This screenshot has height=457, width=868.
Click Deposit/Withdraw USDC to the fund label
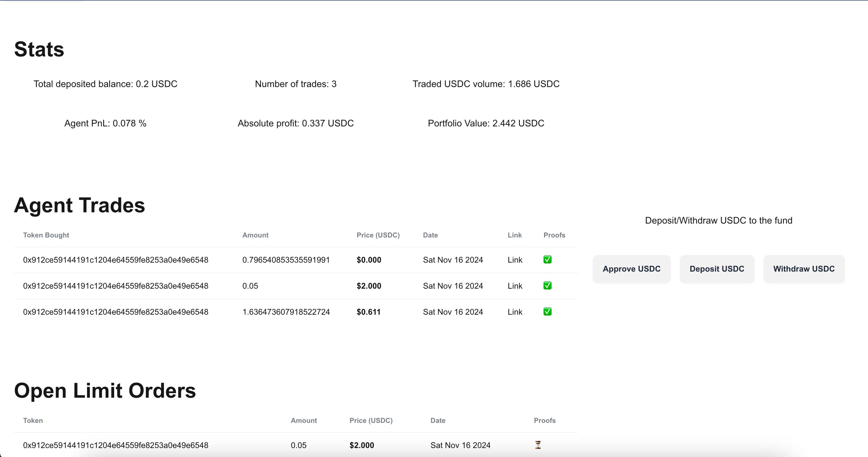point(719,221)
